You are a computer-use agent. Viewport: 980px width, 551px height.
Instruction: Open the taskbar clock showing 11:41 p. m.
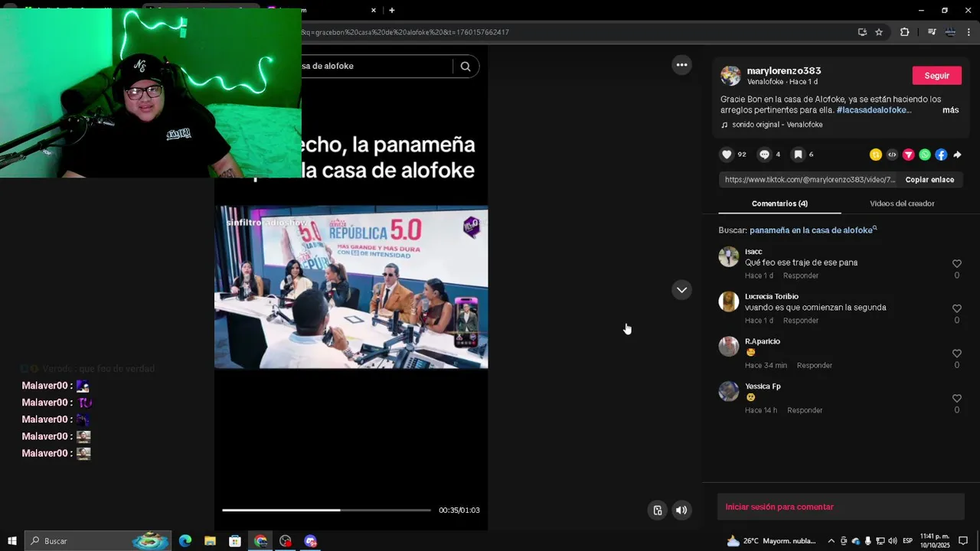tap(935, 541)
